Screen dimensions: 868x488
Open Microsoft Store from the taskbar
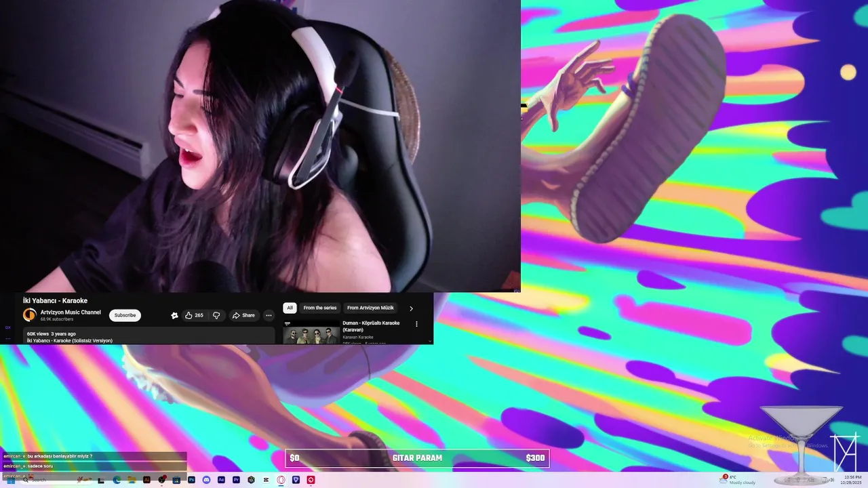coord(176,480)
